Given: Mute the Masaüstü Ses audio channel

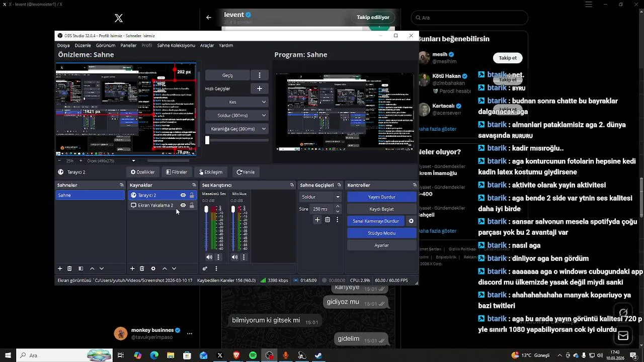Looking at the screenshot, I should coord(209,257).
